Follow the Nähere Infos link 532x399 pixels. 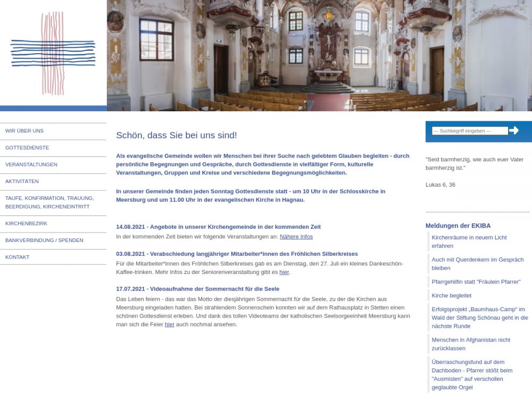(x=296, y=237)
